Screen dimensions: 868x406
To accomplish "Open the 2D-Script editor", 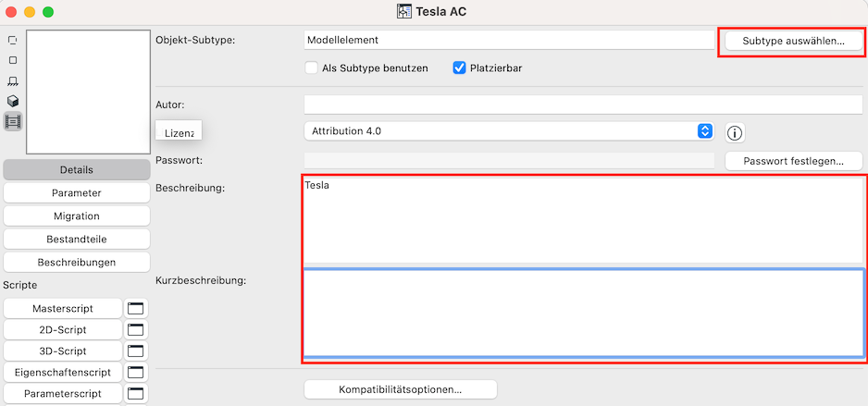I will click(63, 330).
